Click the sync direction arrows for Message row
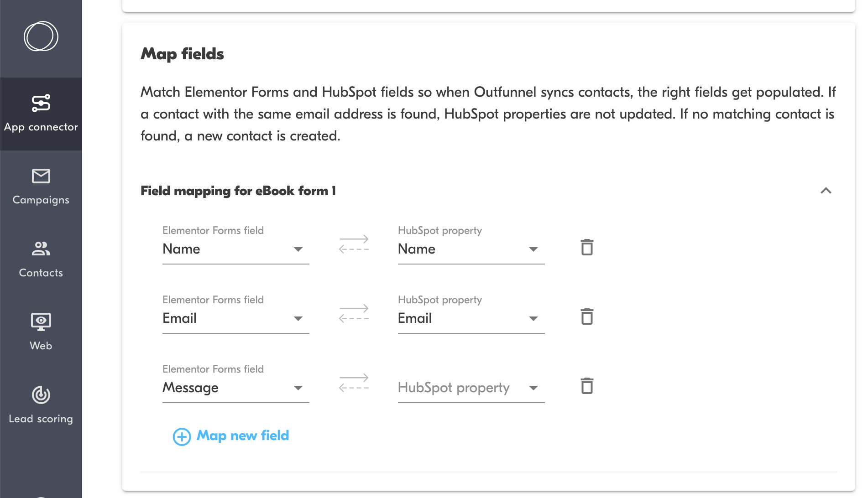 [354, 383]
